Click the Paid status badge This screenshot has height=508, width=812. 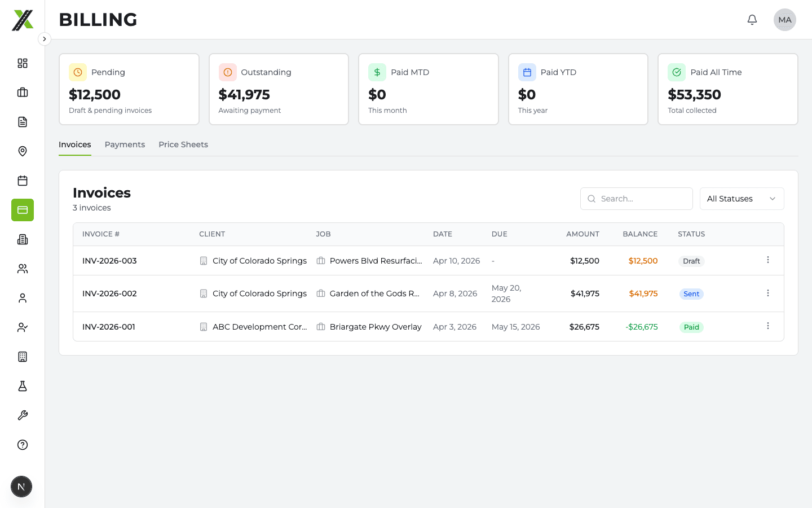coord(691,327)
